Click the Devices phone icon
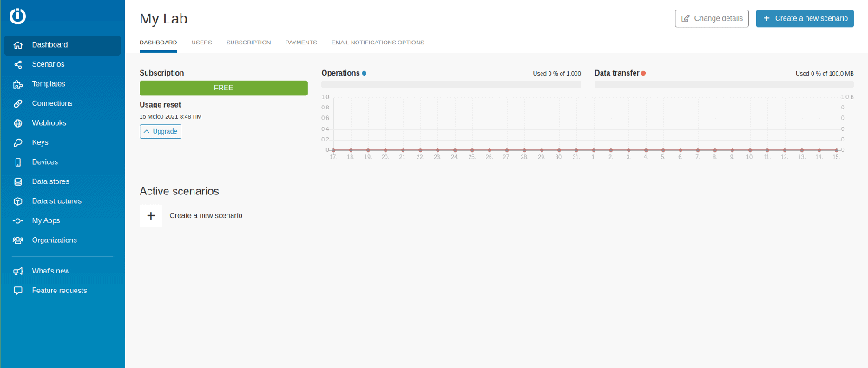This screenshot has height=368, width=868. [x=17, y=162]
